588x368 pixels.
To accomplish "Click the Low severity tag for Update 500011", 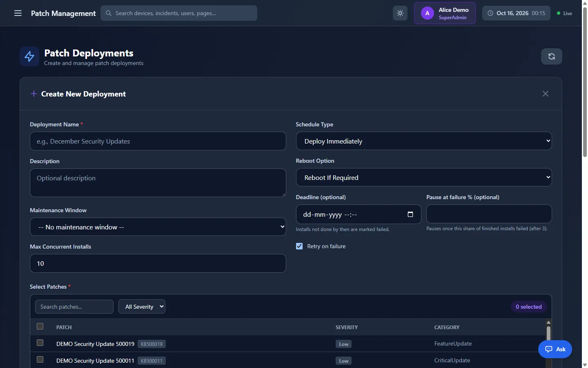I will pyautogui.click(x=344, y=361).
